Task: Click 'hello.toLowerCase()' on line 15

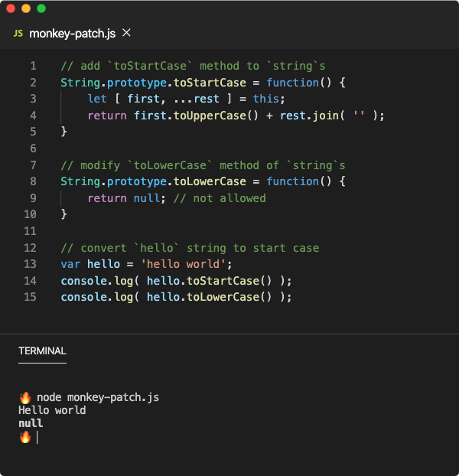Action: [209, 297]
